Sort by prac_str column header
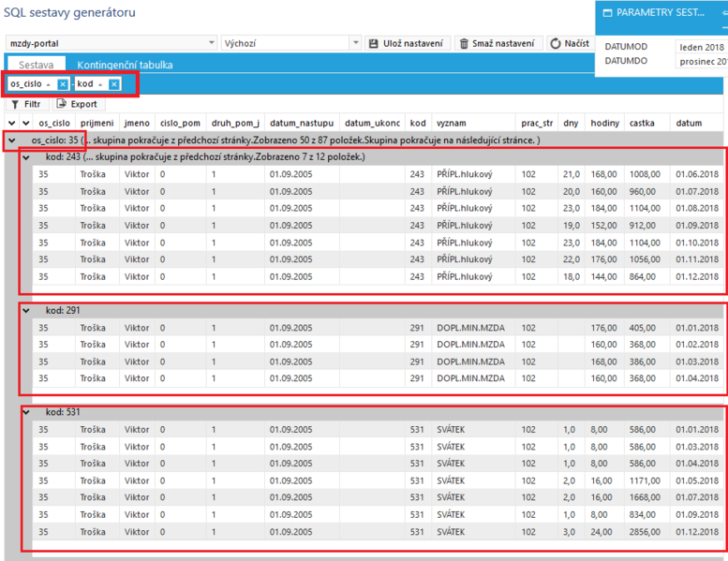The height and width of the screenshot is (561, 728). click(537, 123)
